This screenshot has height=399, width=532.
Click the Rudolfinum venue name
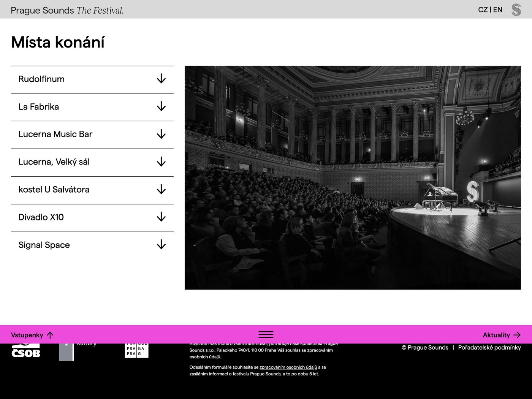pos(41,79)
